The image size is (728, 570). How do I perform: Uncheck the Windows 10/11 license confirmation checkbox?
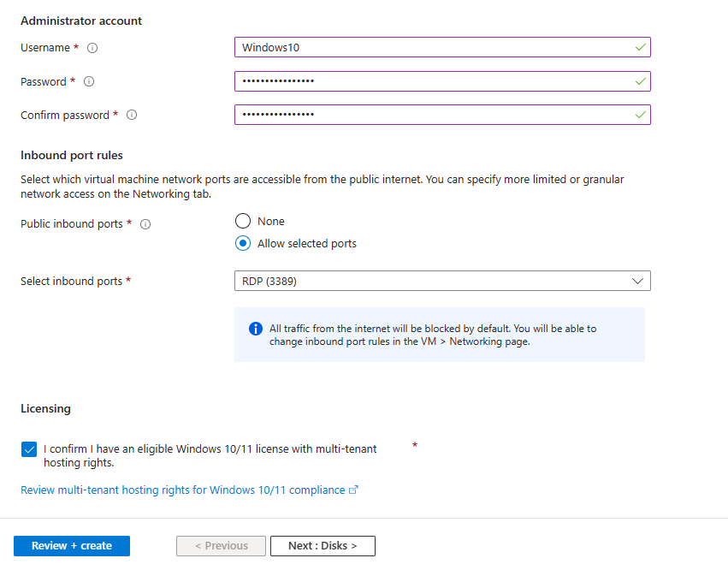coord(29,449)
